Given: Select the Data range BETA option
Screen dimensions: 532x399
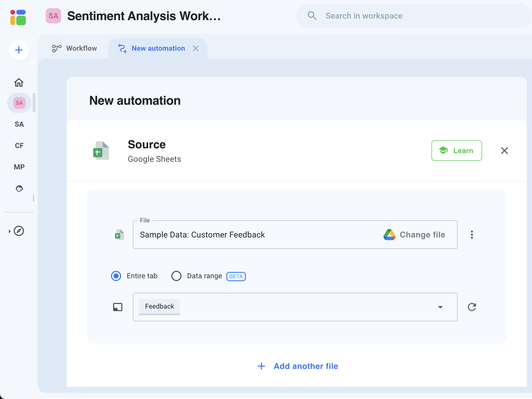Looking at the screenshot, I should 176,276.
